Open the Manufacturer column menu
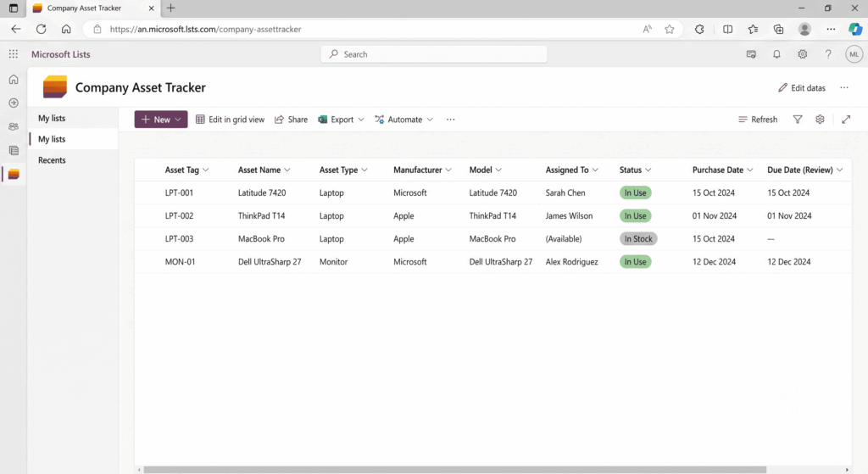Image resolution: width=868 pixels, height=474 pixels. pyautogui.click(x=448, y=170)
